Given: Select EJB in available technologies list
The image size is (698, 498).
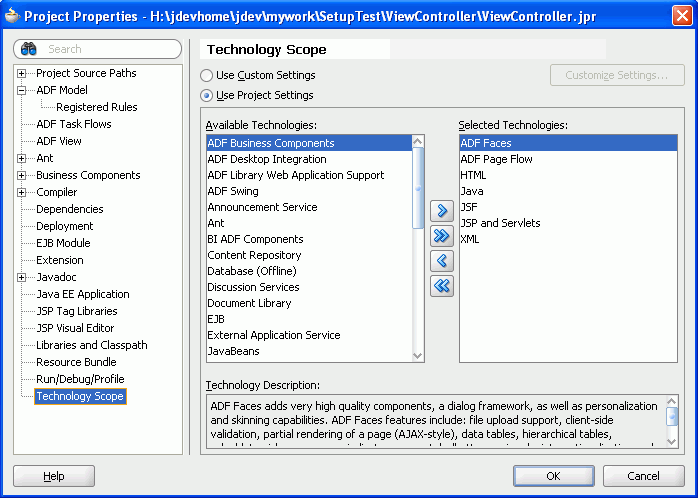Looking at the screenshot, I should click(309, 320).
